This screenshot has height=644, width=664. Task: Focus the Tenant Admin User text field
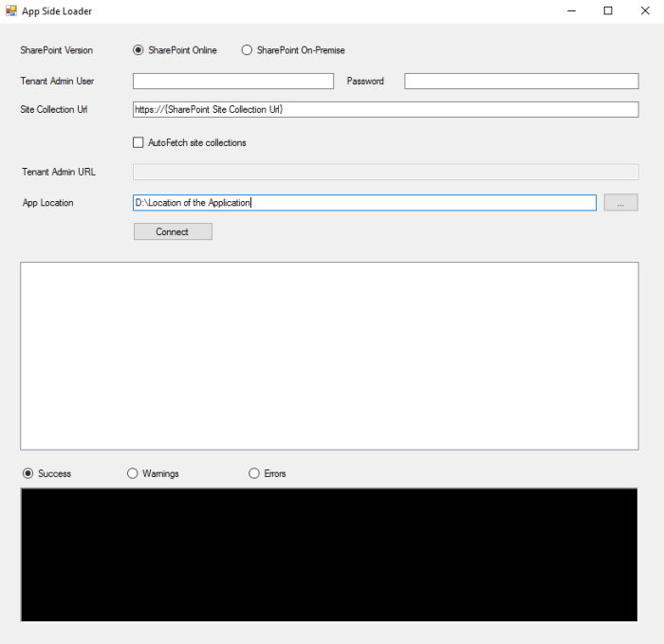(233, 82)
